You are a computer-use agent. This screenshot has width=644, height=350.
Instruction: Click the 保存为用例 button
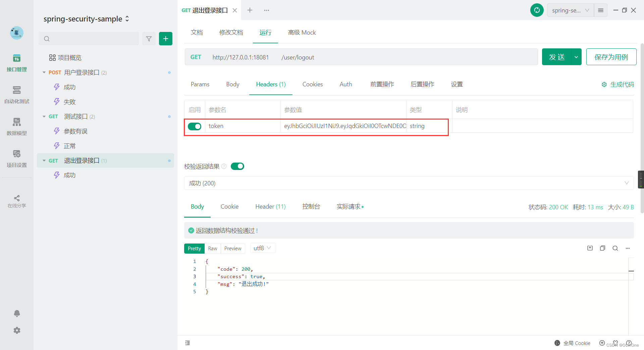coord(611,57)
